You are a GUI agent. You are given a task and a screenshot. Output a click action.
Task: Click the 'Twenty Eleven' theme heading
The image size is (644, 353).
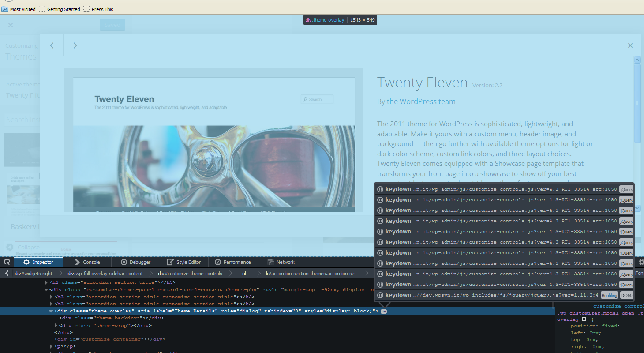(422, 83)
